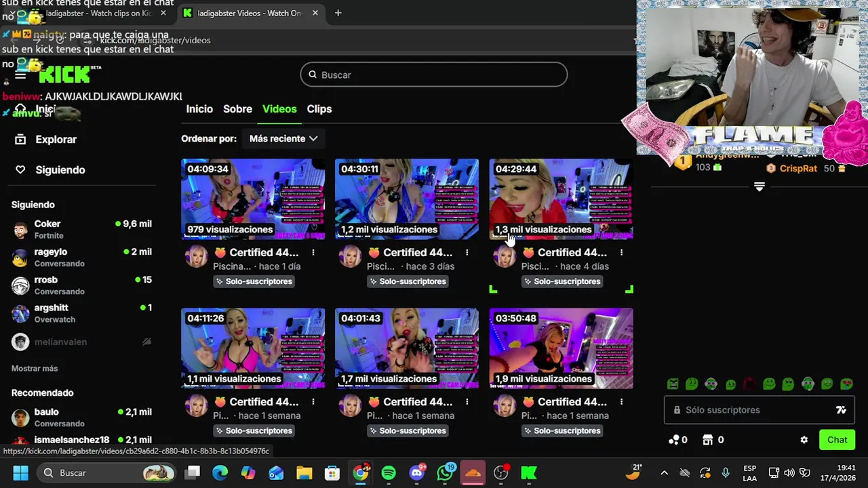Open the hamburger sidebar menu

point(20,75)
